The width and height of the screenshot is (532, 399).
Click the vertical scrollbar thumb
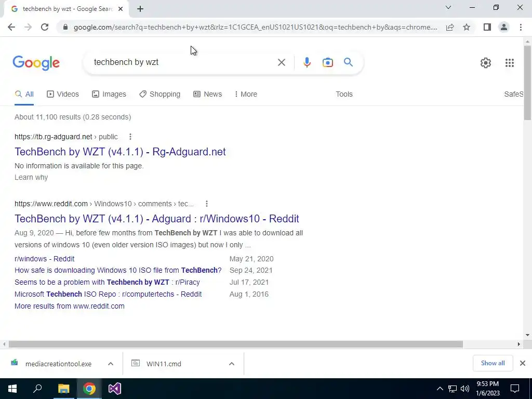527,83
